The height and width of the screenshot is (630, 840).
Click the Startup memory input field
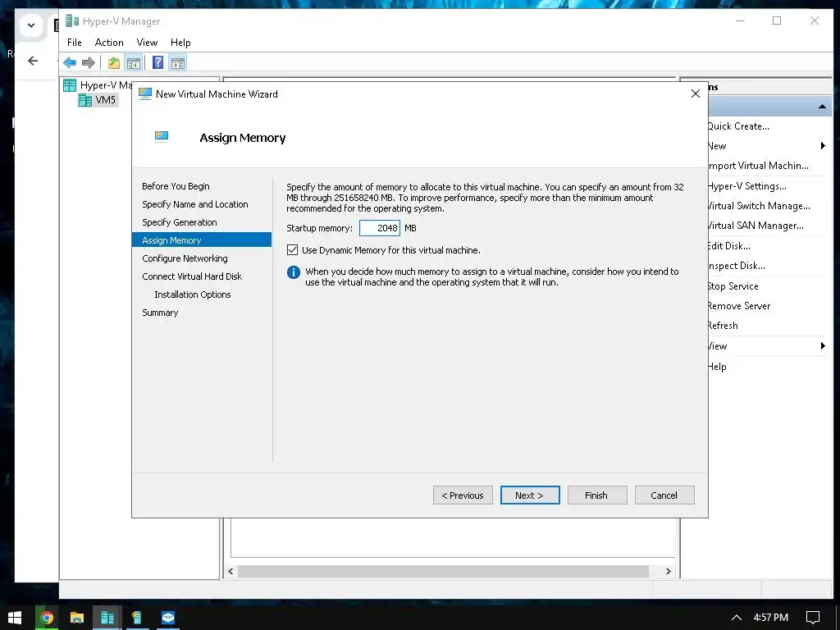pos(379,228)
